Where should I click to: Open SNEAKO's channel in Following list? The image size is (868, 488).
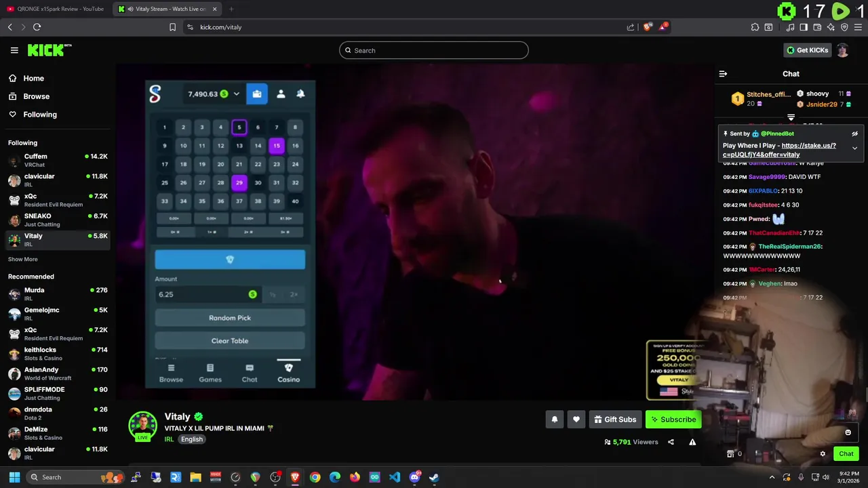(x=58, y=220)
